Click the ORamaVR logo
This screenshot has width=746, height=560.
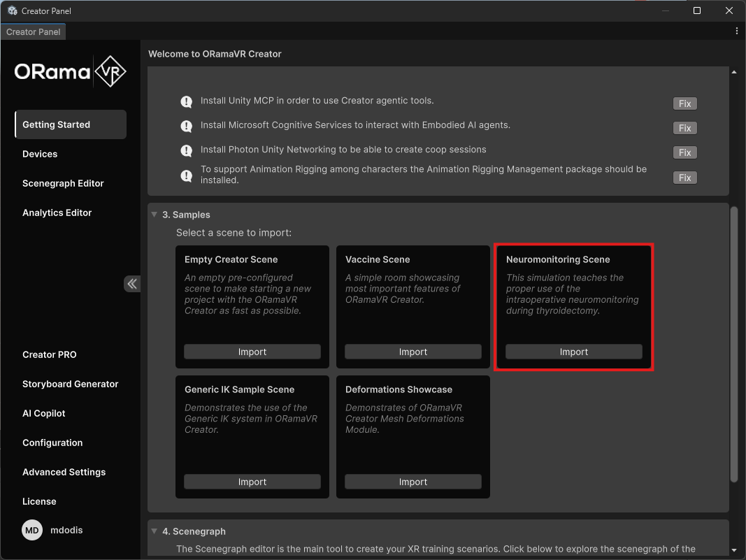[71, 71]
